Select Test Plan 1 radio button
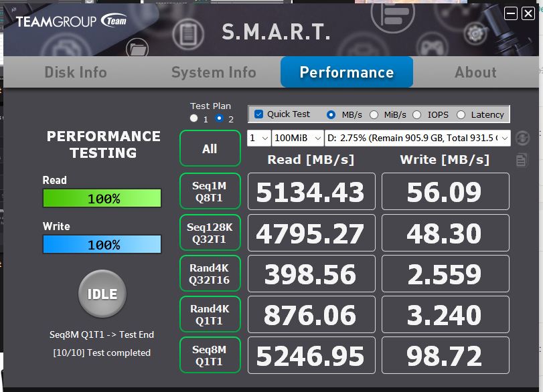The image size is (543, 392). 194,118
